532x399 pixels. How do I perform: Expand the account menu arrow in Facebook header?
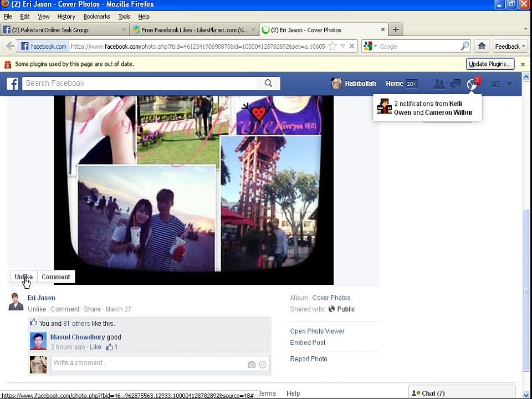point(510,84)
